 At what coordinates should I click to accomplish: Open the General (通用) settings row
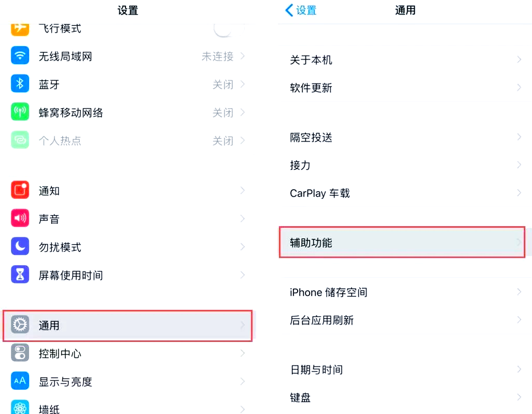pos(127,325)
